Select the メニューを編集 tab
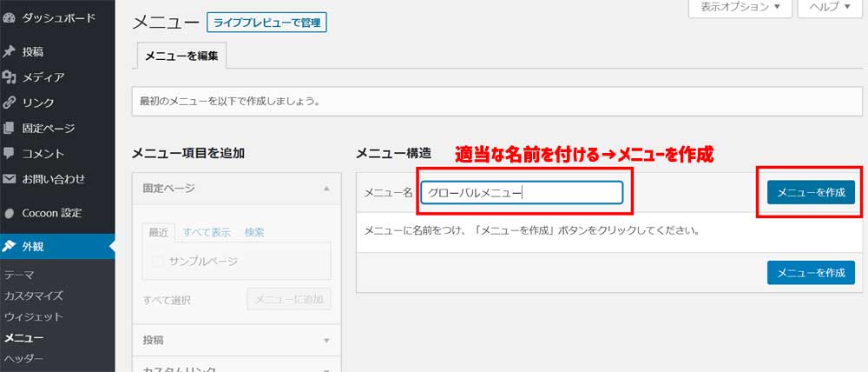Viewport: 868px width, 372px height. click(x=182, y=56)
